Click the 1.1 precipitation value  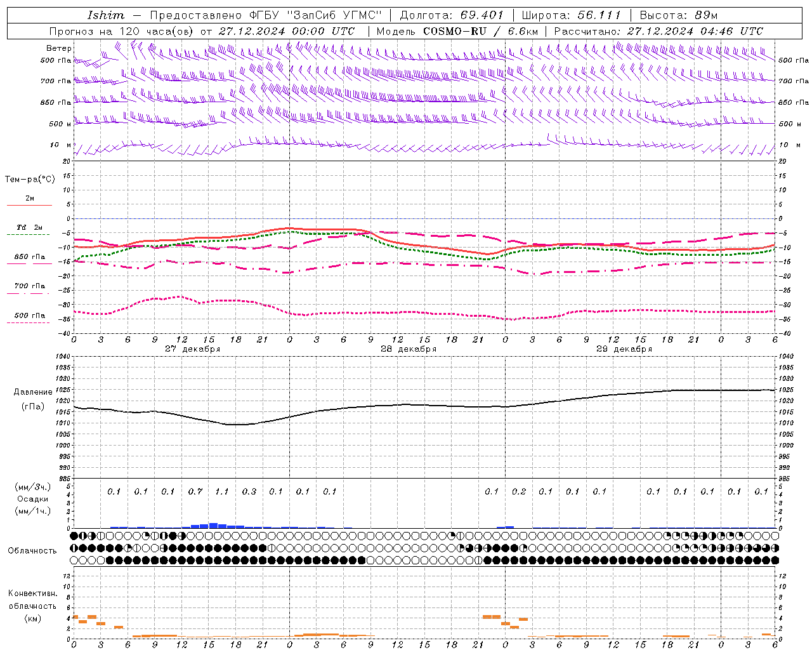coord(222,491)
